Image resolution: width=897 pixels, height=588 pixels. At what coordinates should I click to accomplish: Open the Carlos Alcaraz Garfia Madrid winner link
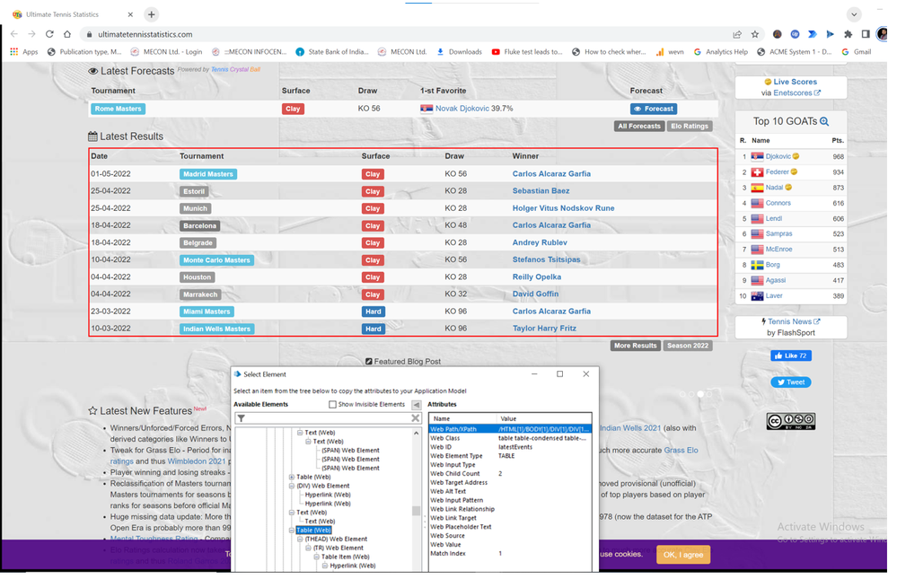click(x=551, y=174)
